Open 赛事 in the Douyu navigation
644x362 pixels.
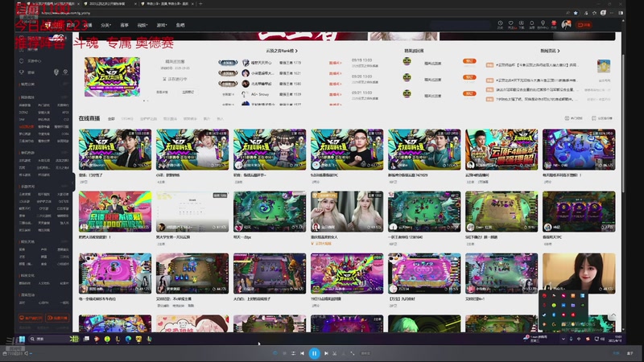[x=124, y=25]
